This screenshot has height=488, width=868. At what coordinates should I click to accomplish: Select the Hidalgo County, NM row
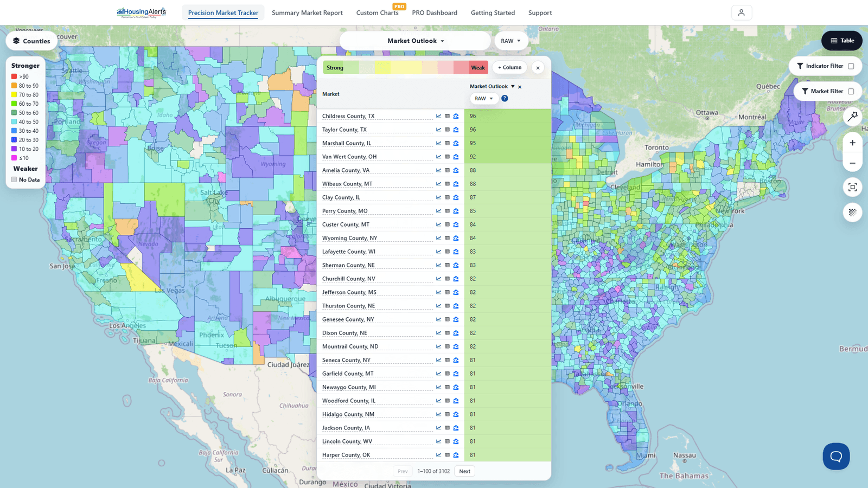pyautogui.click(x=434, y=414)
